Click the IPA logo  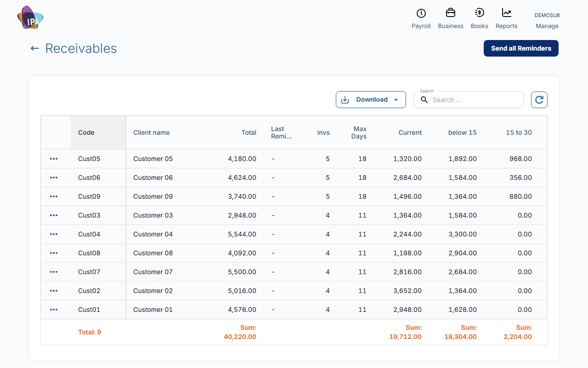pos(30,18)
